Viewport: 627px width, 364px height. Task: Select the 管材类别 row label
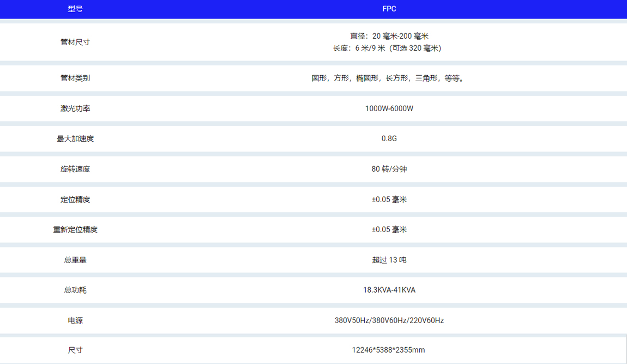75,78
